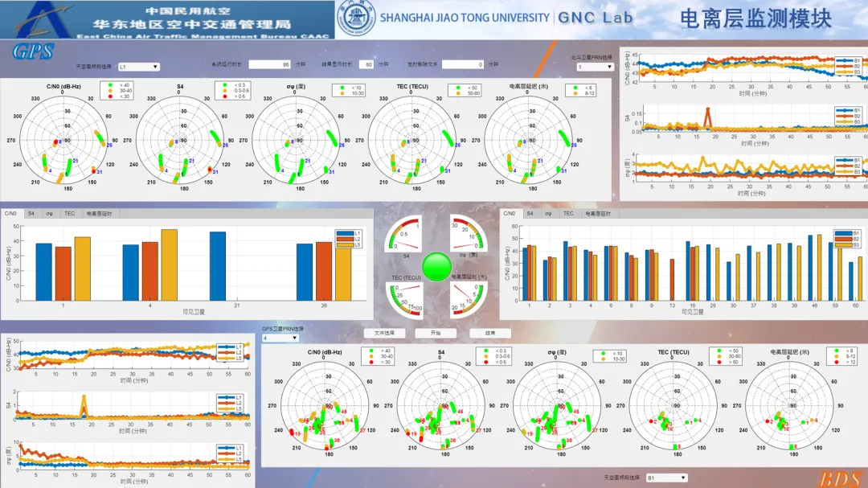Open the L1 sky-plot frequency dropdown

[138, 68]
